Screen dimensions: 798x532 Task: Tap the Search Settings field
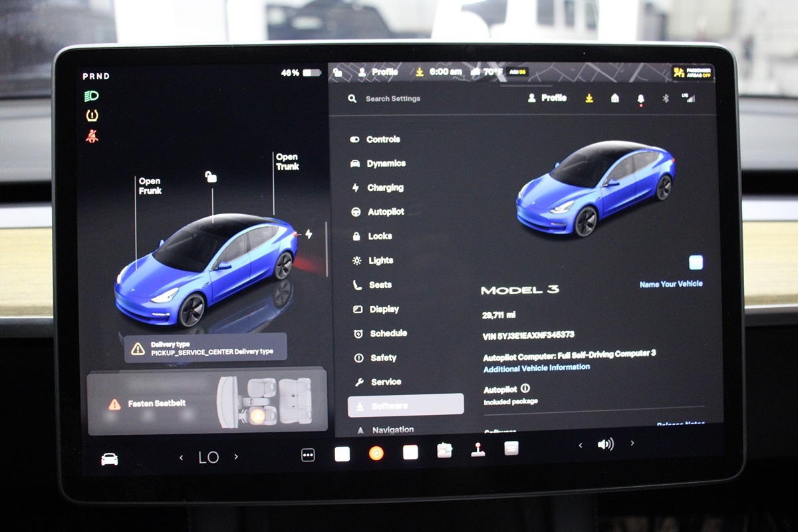(x=392, y=98)
